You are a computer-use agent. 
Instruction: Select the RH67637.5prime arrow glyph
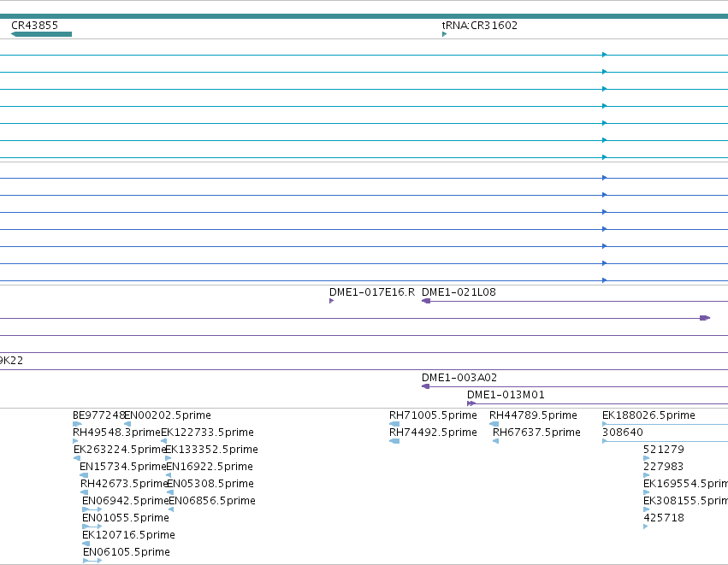[496, 441]
